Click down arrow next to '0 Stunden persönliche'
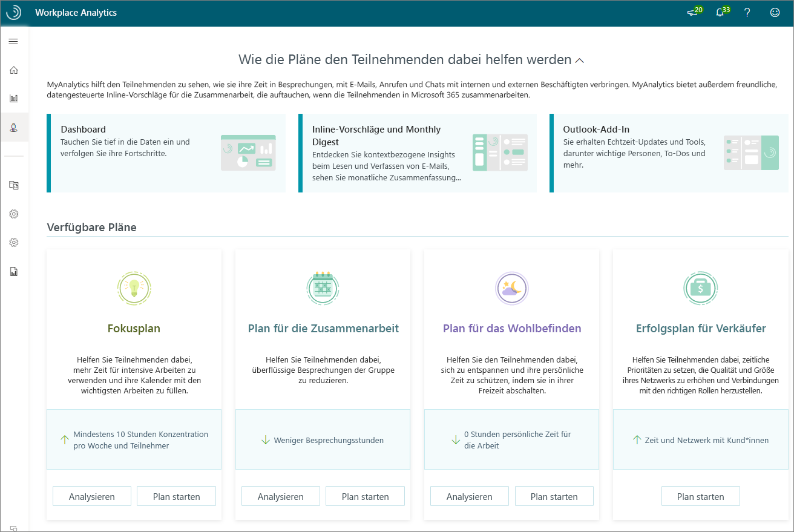 coord(456,440)
